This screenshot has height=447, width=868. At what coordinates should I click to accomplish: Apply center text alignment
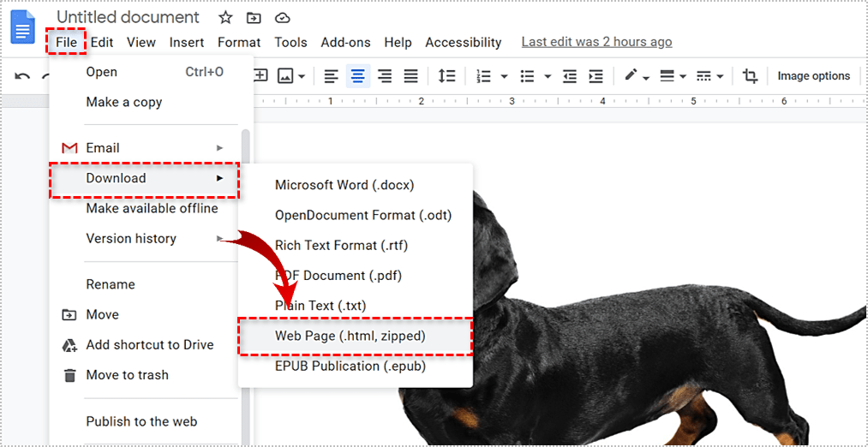(x=358, y=76)
